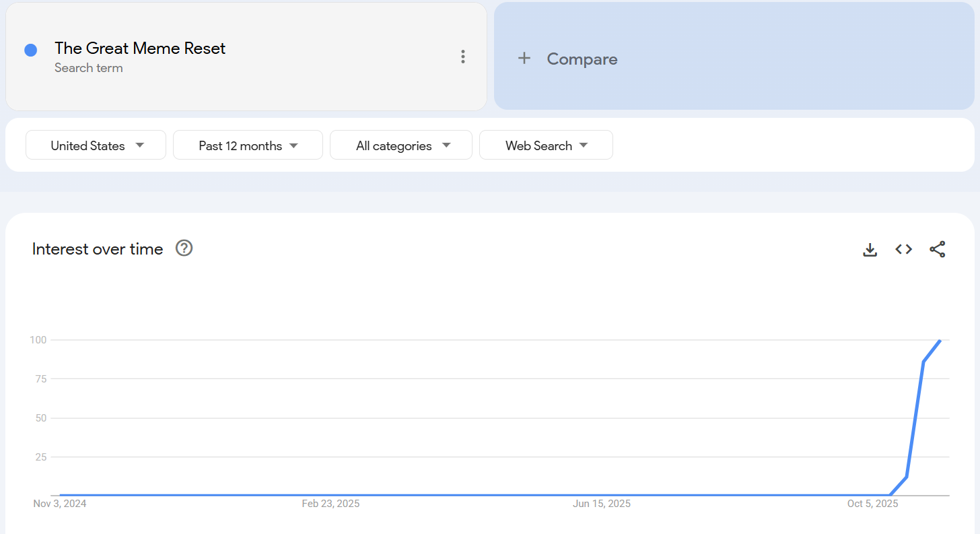980x534 pixels.
Task: Click the Compare box to add a term
Action: tap(734, 58)
